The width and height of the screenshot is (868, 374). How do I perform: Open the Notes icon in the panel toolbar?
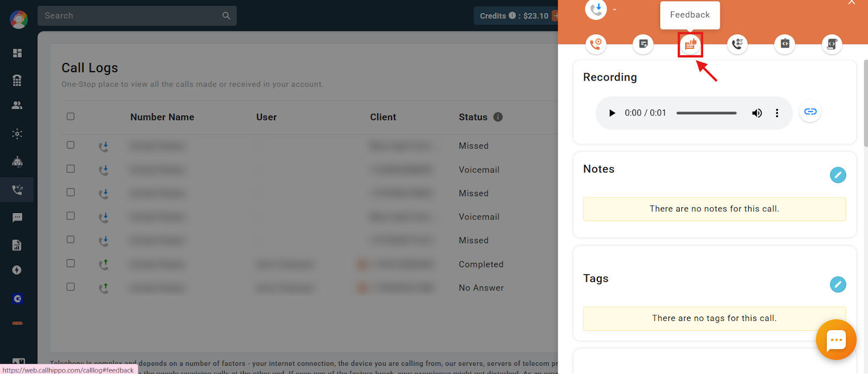tap(643, 44)
